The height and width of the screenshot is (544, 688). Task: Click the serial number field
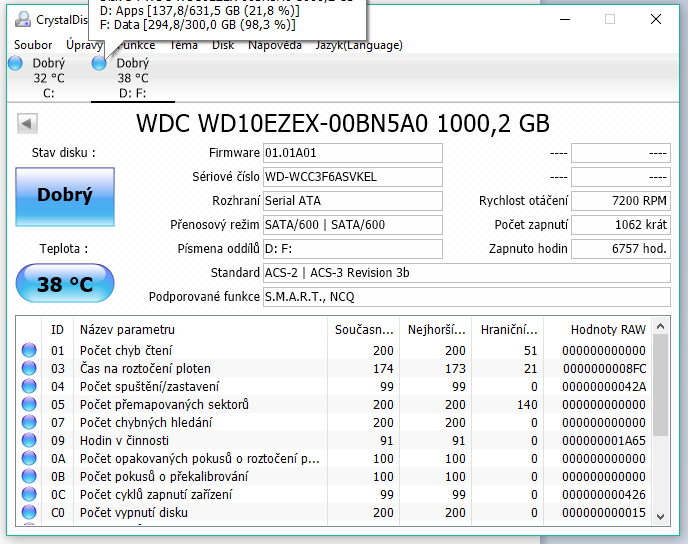(x=352, y=177)
